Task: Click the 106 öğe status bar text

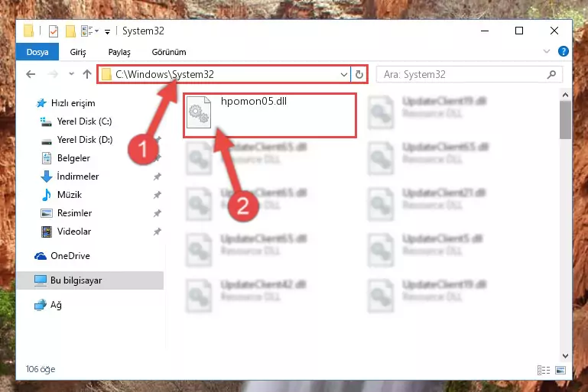Action: (41, 369)
